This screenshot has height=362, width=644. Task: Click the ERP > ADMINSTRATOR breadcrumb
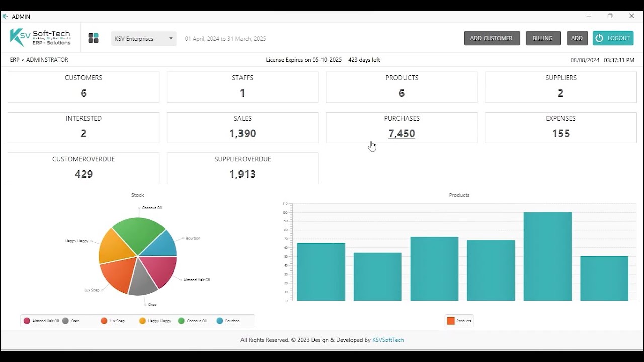(39, 60)
